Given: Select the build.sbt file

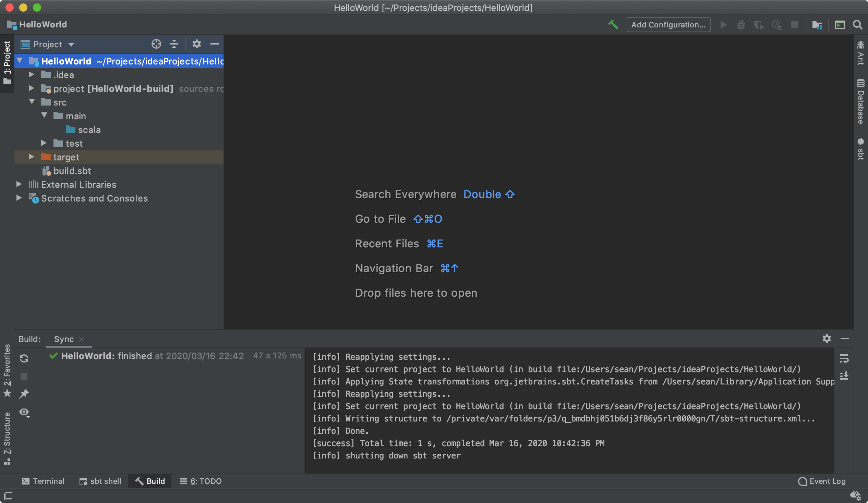Looking at the screenshot, I should [x=72, y=171].
